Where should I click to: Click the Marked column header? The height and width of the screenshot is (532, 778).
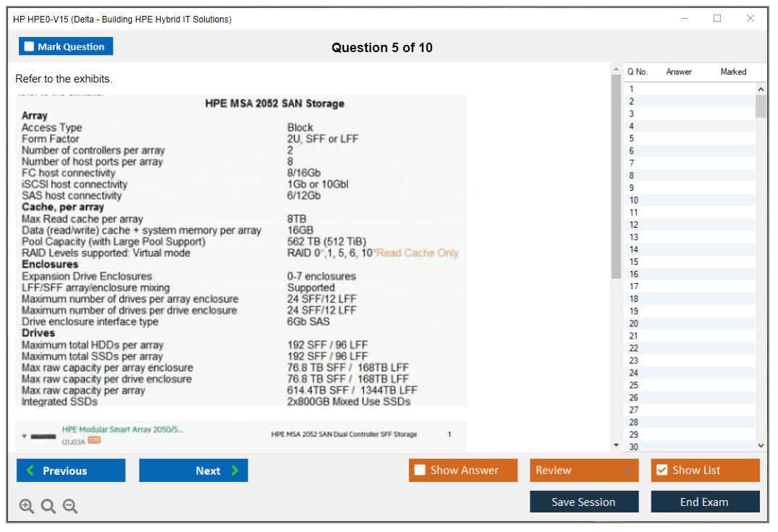pos(733,72)
